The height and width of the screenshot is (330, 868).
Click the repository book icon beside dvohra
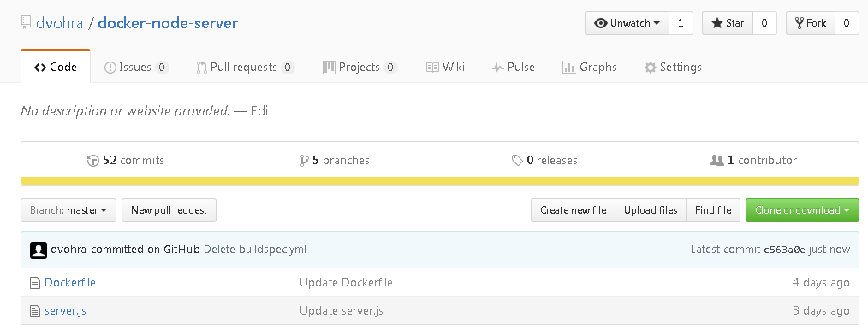[x=26, y=23]
